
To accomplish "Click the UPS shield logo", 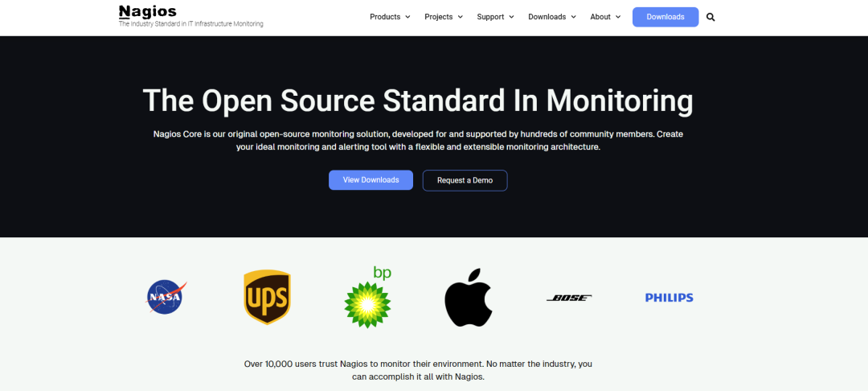I will tap(267, 298).
